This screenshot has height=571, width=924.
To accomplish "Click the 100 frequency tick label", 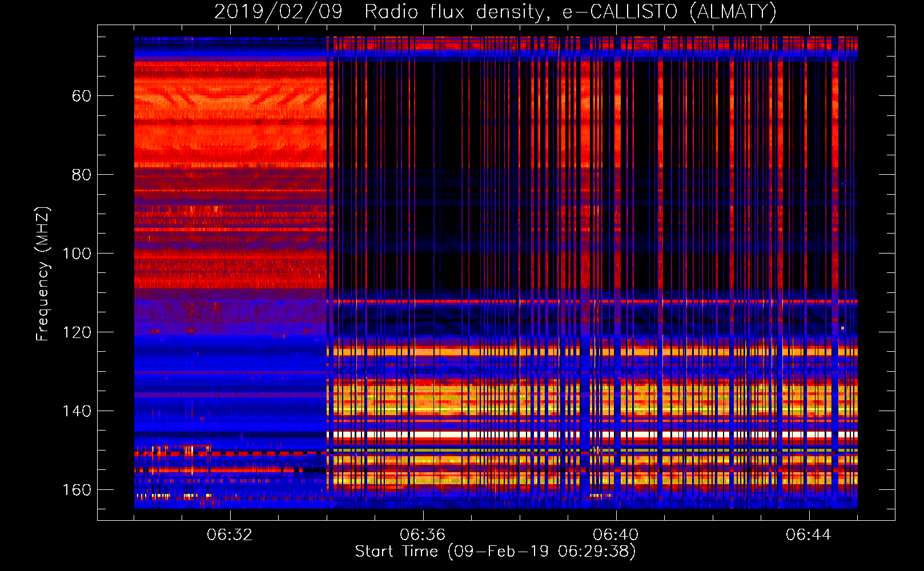I will 77,254.
